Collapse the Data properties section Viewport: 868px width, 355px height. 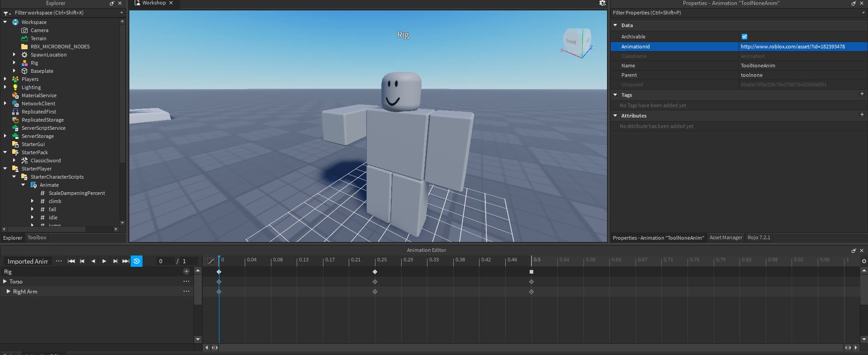[615, 25]
